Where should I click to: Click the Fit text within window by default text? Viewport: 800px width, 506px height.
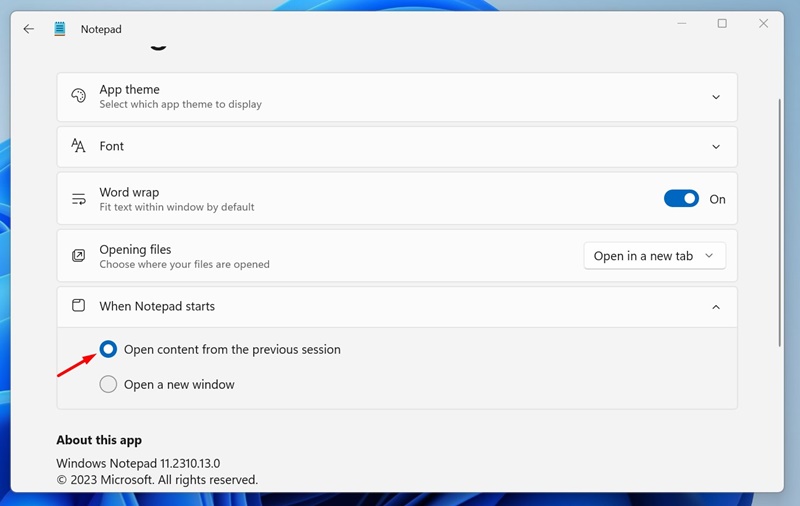(x=177, y=207)
